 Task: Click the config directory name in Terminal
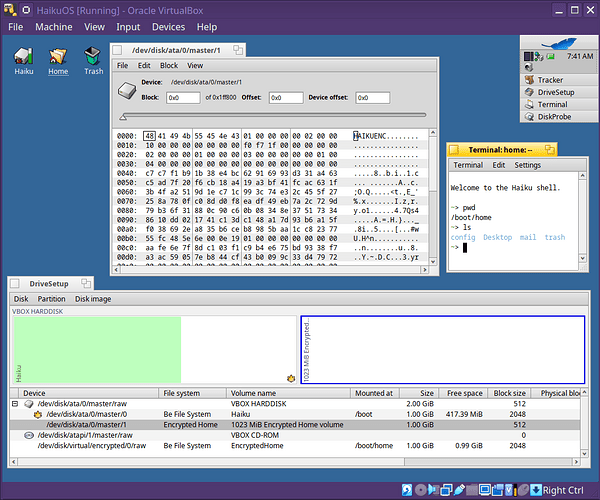(463, 238)
